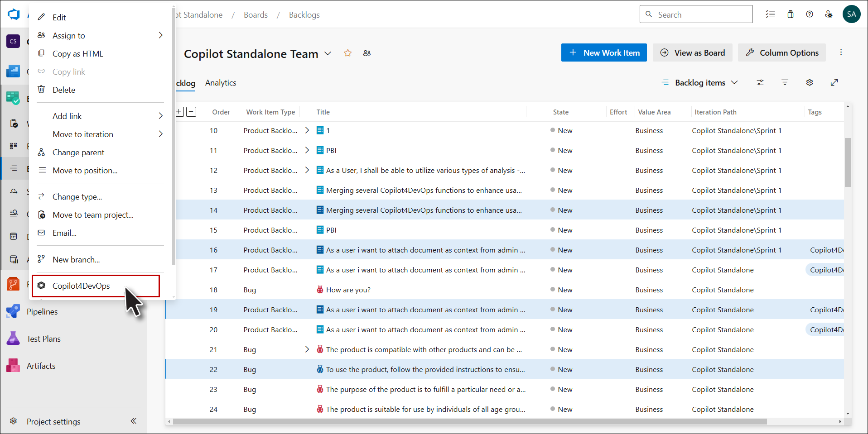Click the Test Plans flask icon
The image size is (868, 434).
tap(13, 339)
